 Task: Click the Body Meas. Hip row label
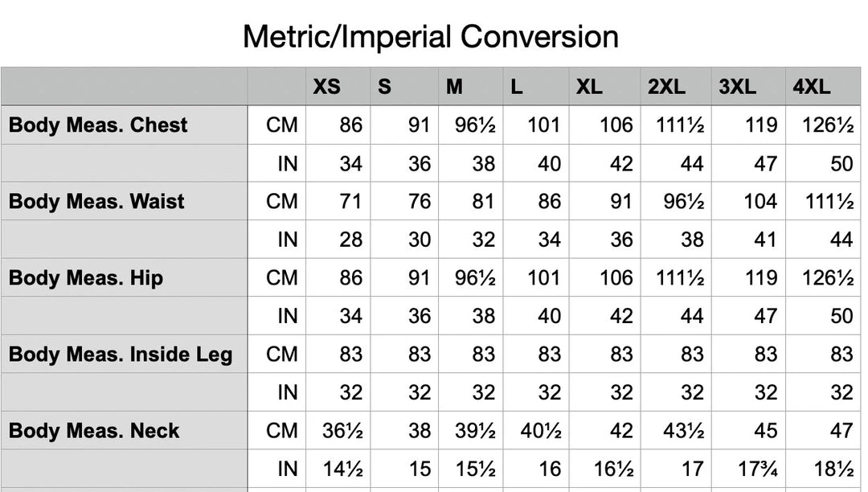click(86, 278)
